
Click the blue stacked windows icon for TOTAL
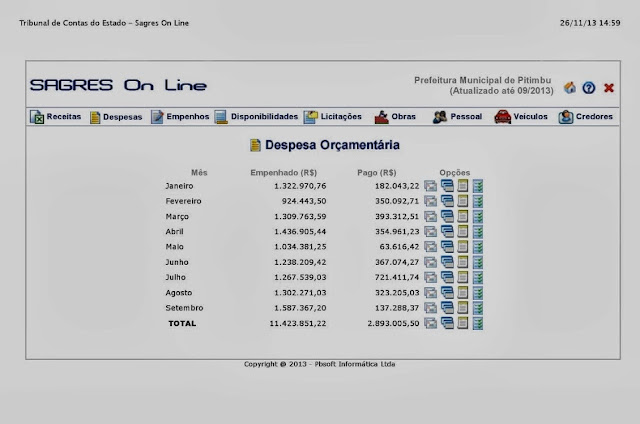[447, 324]
